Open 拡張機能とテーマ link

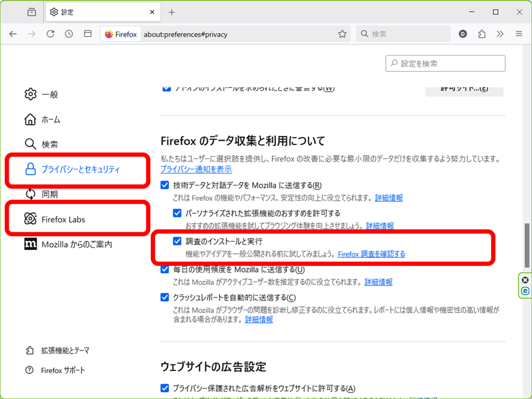tap(57, 351)
